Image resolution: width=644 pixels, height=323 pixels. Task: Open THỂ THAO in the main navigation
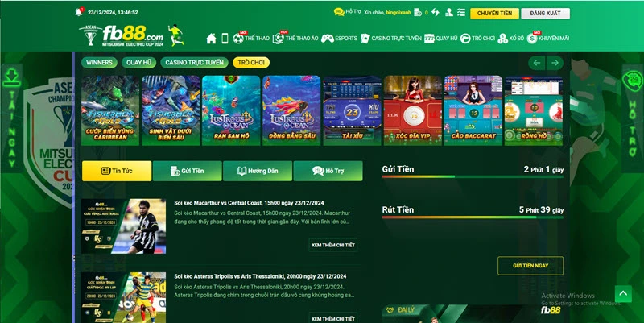click(251, 38)
